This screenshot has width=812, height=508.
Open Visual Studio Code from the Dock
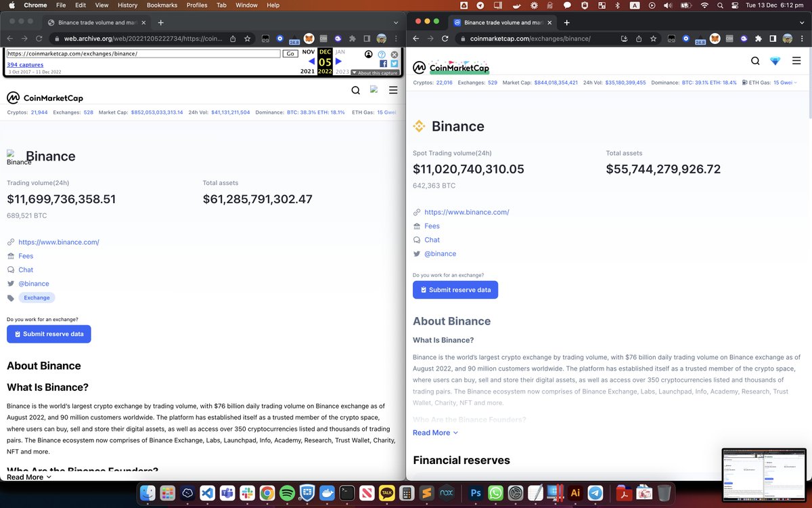(x=207, y=493)
